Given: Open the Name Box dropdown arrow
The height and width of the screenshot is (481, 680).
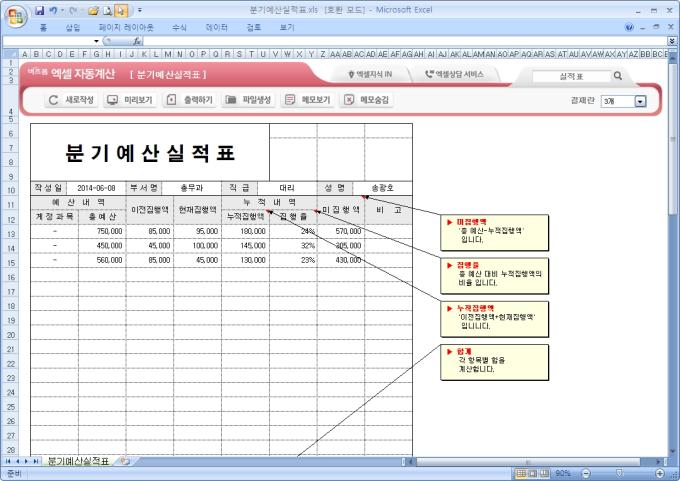Looking at the screenshot, I should [96, 41].
